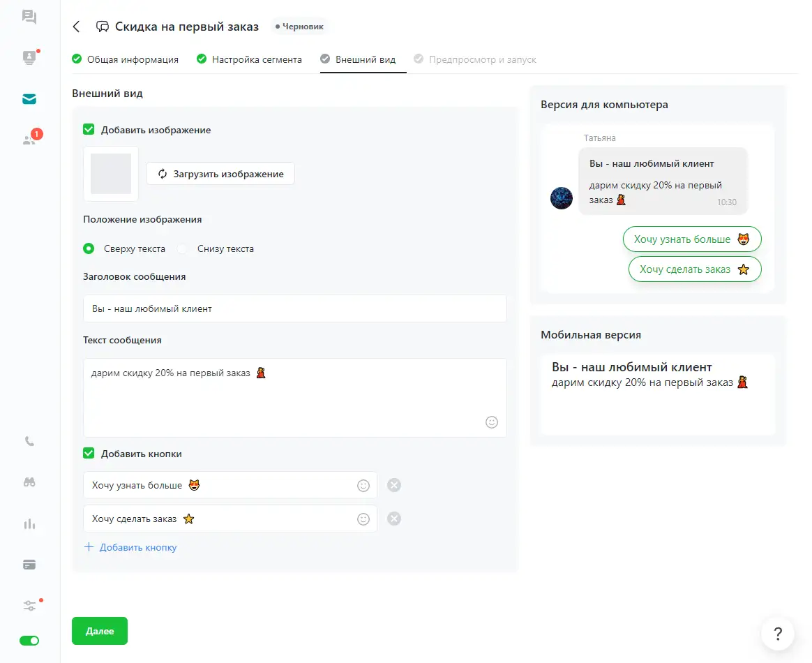Image resolution: width=812 pixels, height=663 pixels.
Task: Click '+ Добавить кнопку' link
Action: (130, 547)
